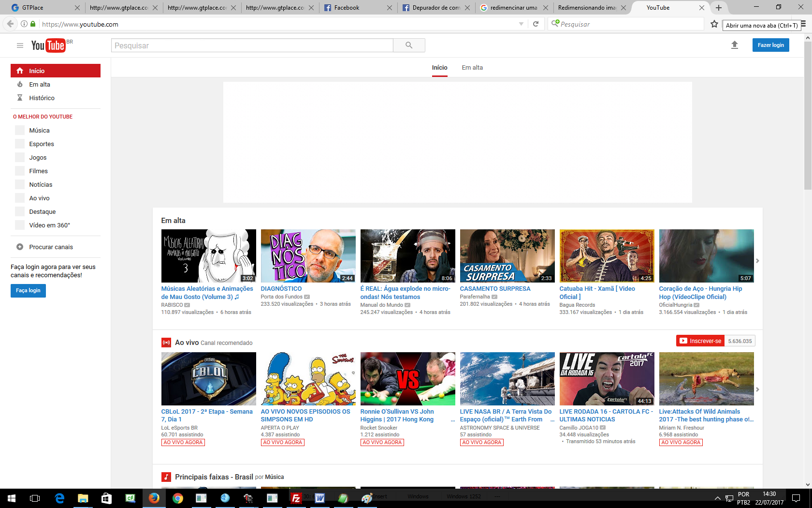The width and height of the screenshot is (812, 508).
Task: Click the green padlock security icon
Action: [33, 24]
